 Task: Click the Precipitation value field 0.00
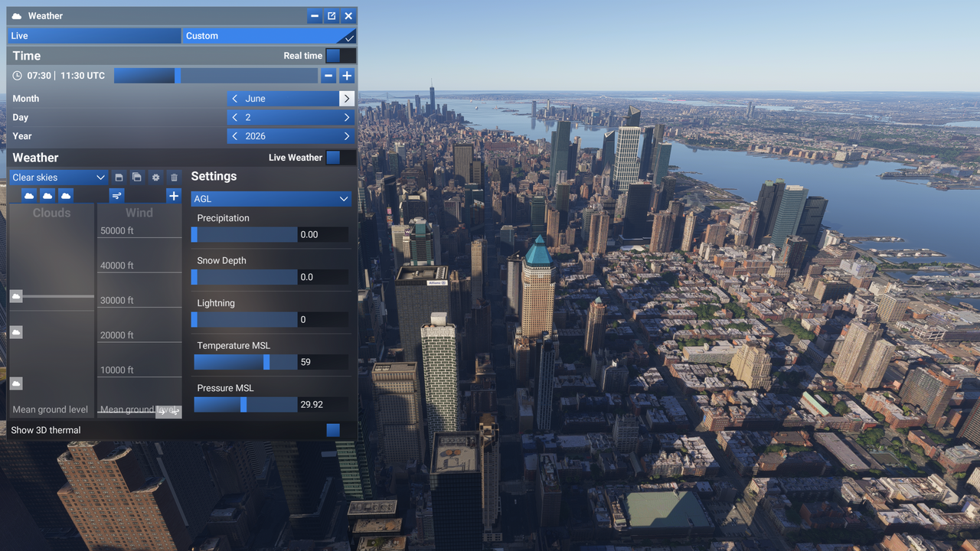[323, 235]
